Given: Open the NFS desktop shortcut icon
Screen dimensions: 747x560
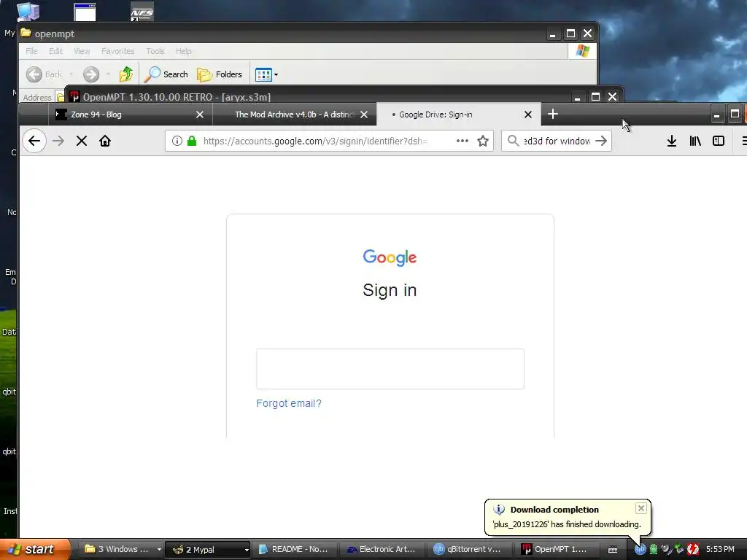Looking at the screenshot, I should (x=142, y=12).
